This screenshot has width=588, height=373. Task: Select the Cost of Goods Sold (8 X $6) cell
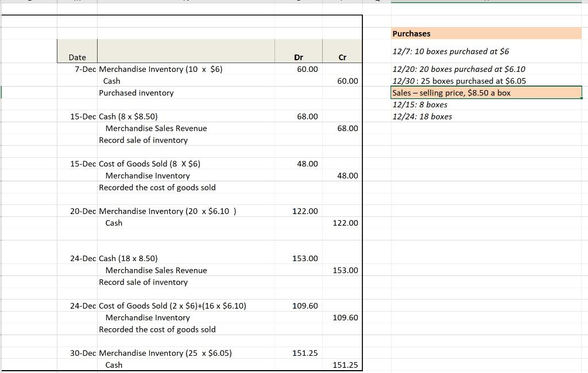point(149,164)
